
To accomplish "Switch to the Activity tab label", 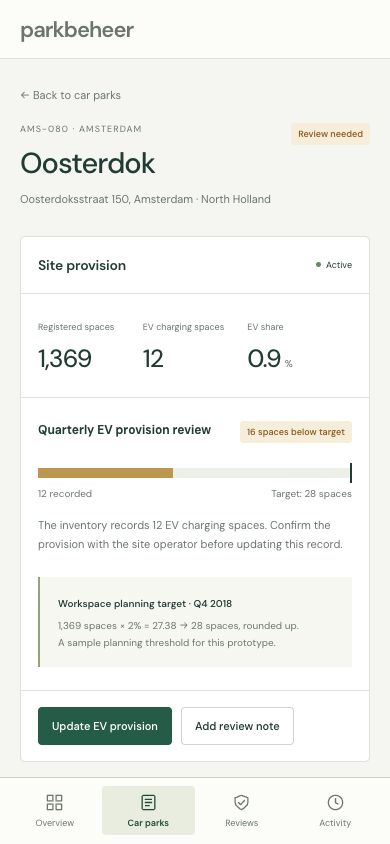I will (335, 823).
